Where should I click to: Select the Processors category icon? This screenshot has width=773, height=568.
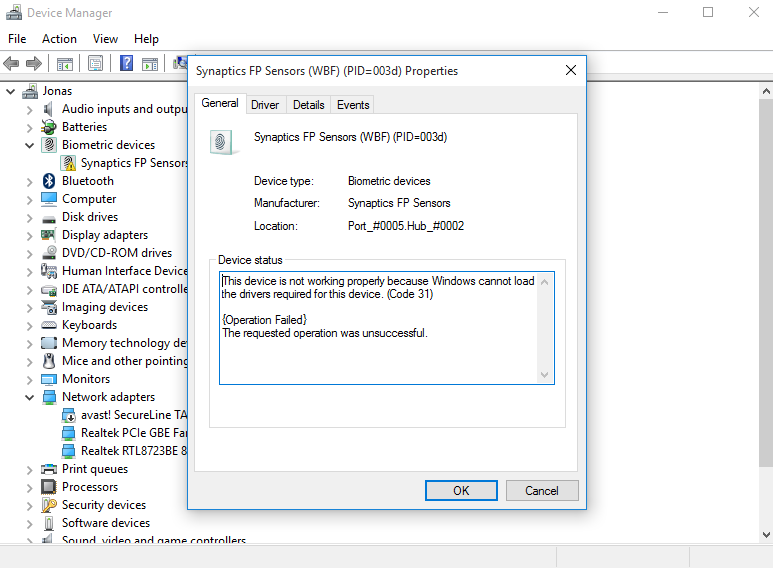tap(49, 487)
